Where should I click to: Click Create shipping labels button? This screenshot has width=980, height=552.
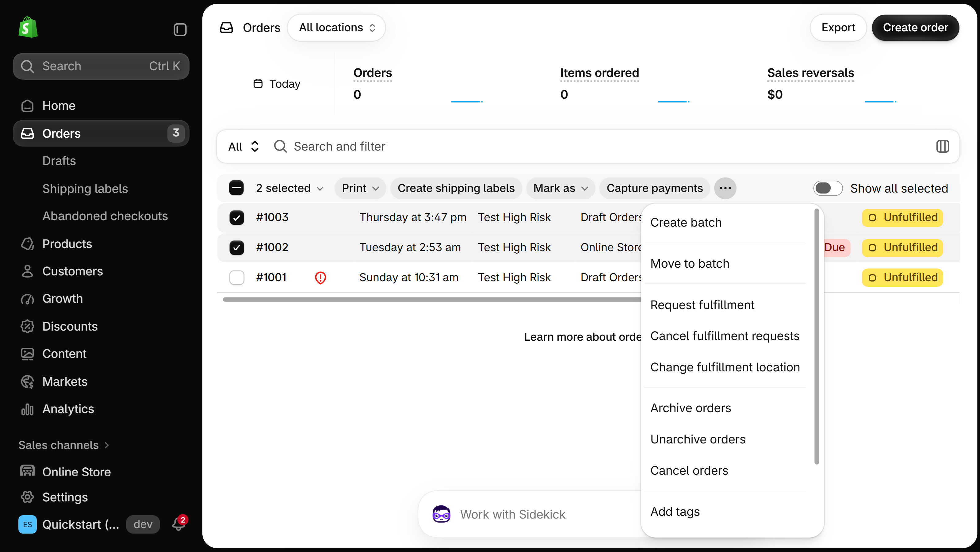click(456, 188)
